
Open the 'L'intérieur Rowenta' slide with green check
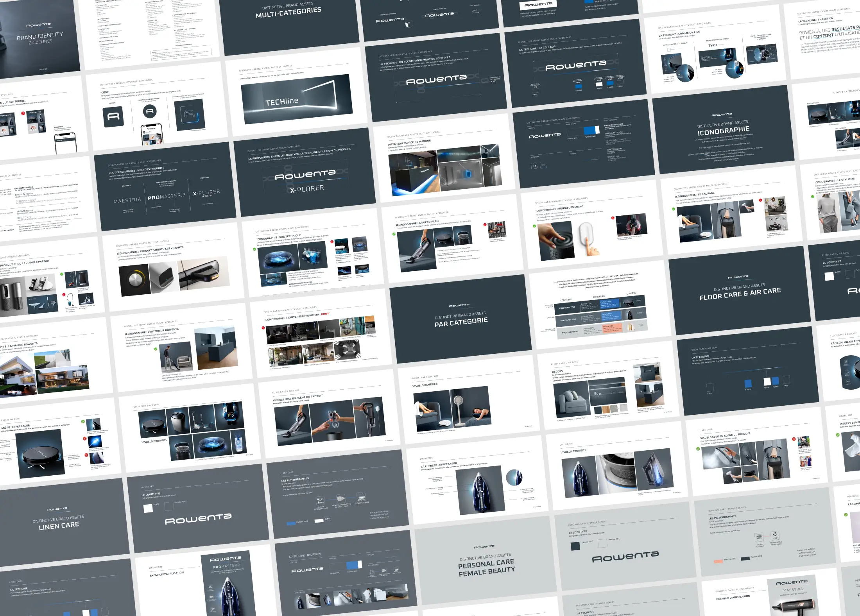click(181, 347)
